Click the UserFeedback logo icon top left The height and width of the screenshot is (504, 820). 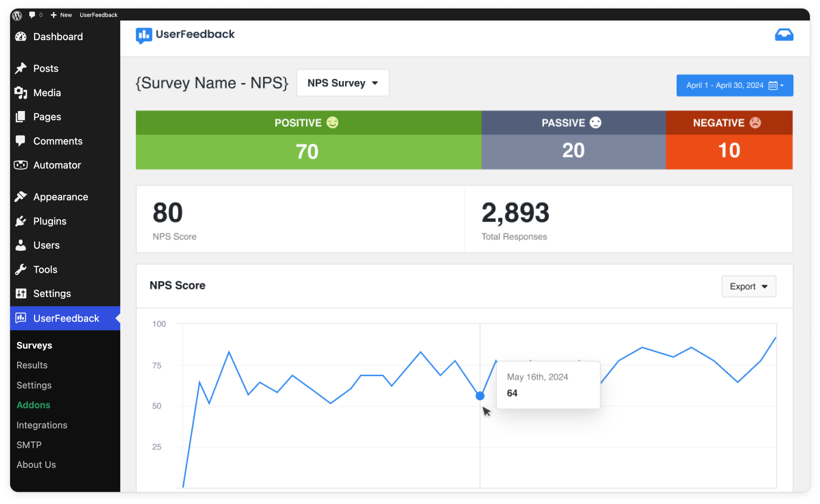point(143,35)
